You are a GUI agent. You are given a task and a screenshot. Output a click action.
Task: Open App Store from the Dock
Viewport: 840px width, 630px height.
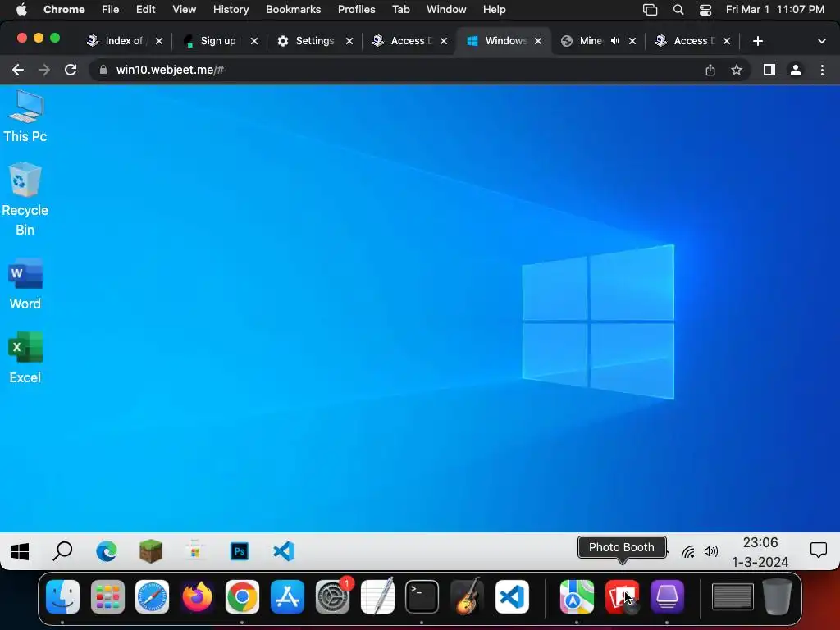(287, 596)
